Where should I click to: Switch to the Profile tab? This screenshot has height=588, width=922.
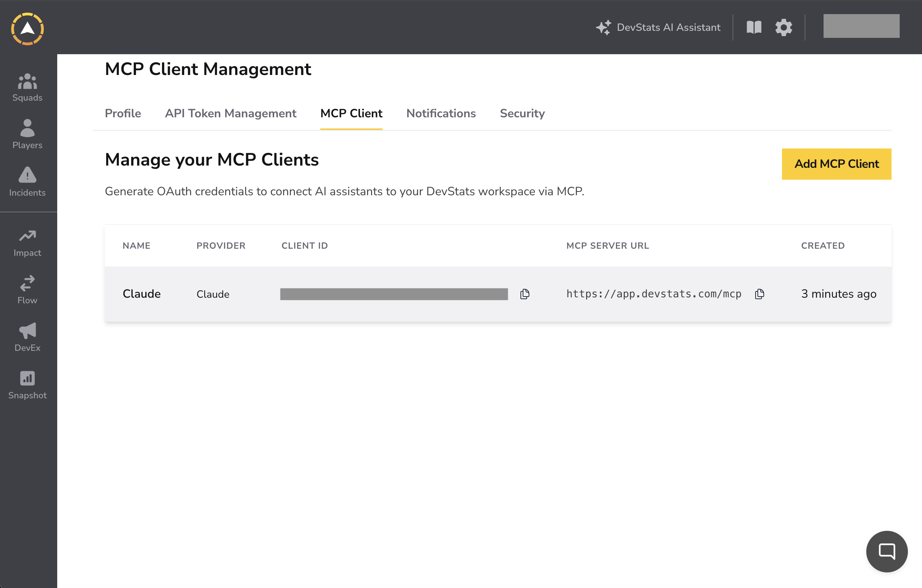click(123, 113)
